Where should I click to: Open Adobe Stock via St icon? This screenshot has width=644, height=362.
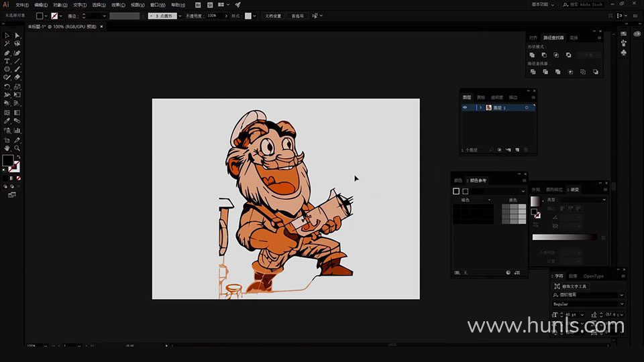click(x=210, y=5)
